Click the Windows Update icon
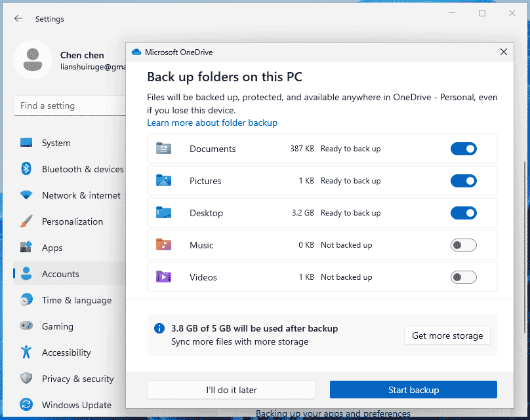Viewport: 530px width, 420px height. tap(26, 405)
